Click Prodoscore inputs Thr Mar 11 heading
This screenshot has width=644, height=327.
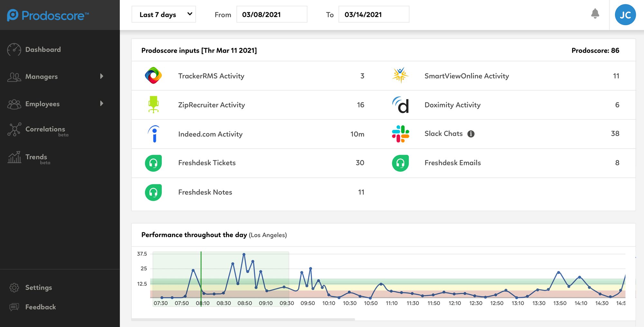pos(199,51)
